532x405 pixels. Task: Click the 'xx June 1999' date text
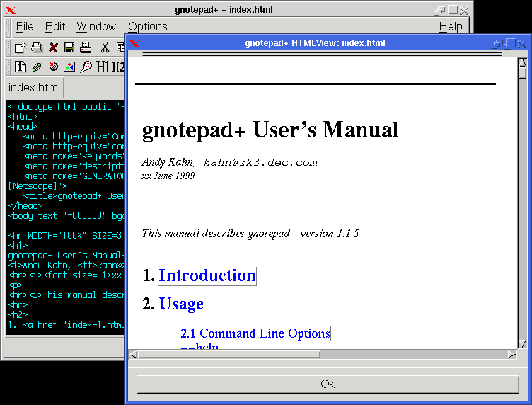pos(168,176)
